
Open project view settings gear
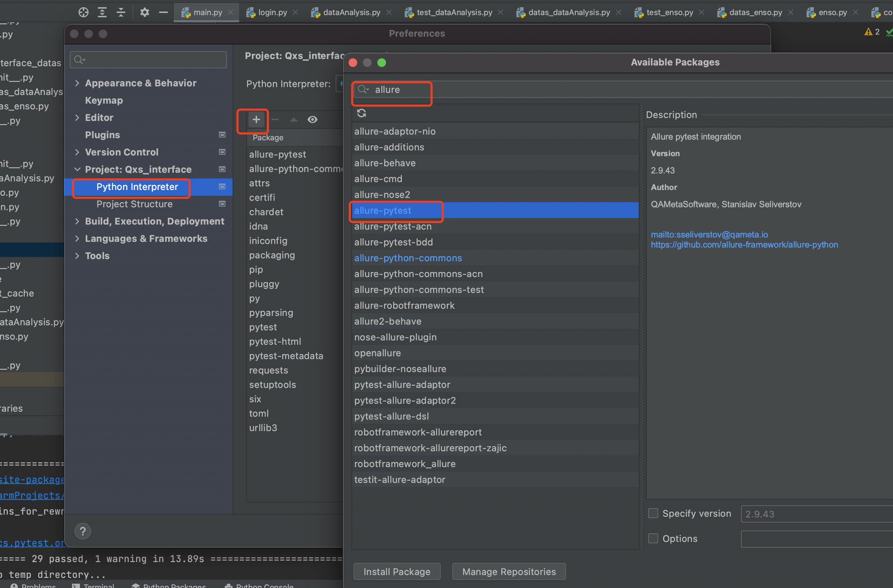pos(144,12)
